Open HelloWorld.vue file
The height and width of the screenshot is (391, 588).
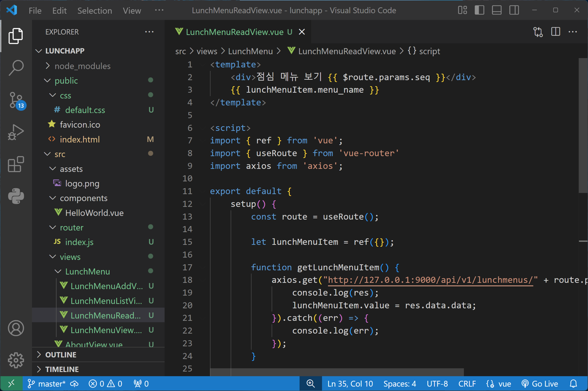coord(98,213)
